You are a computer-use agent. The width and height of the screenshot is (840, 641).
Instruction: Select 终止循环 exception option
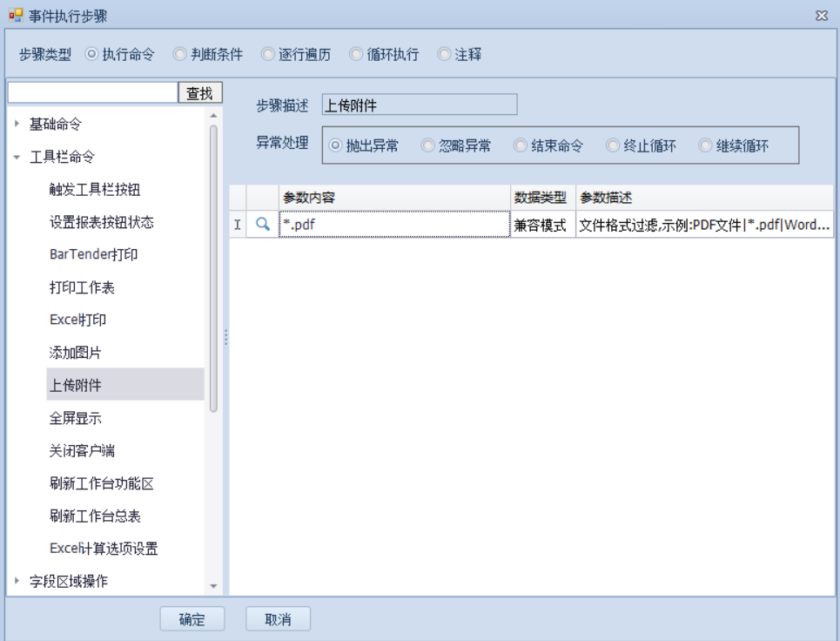click(612, 146)
